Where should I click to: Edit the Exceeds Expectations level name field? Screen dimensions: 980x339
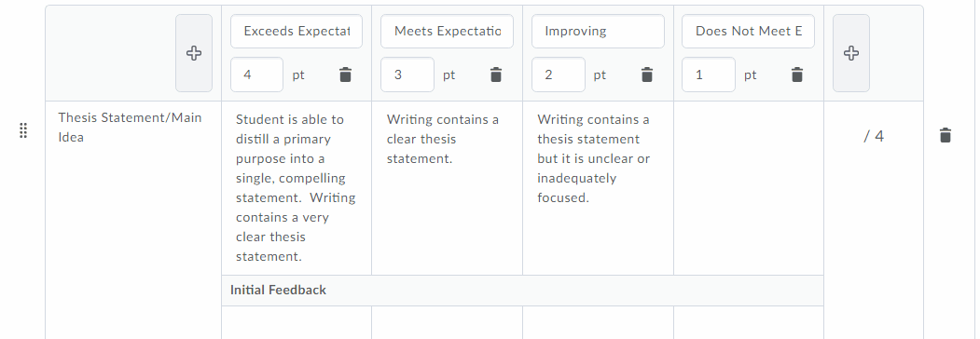click(x=297, y=32)
